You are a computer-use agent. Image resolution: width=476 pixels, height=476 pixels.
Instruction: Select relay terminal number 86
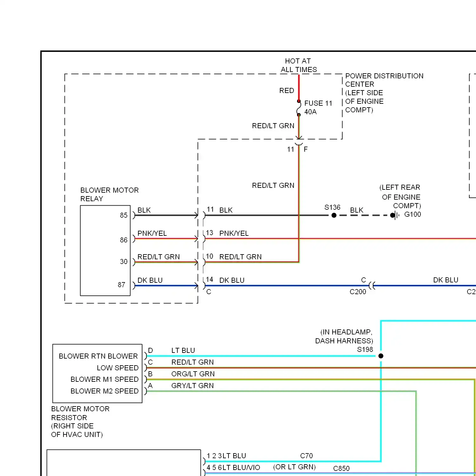[x=124, y=240]
